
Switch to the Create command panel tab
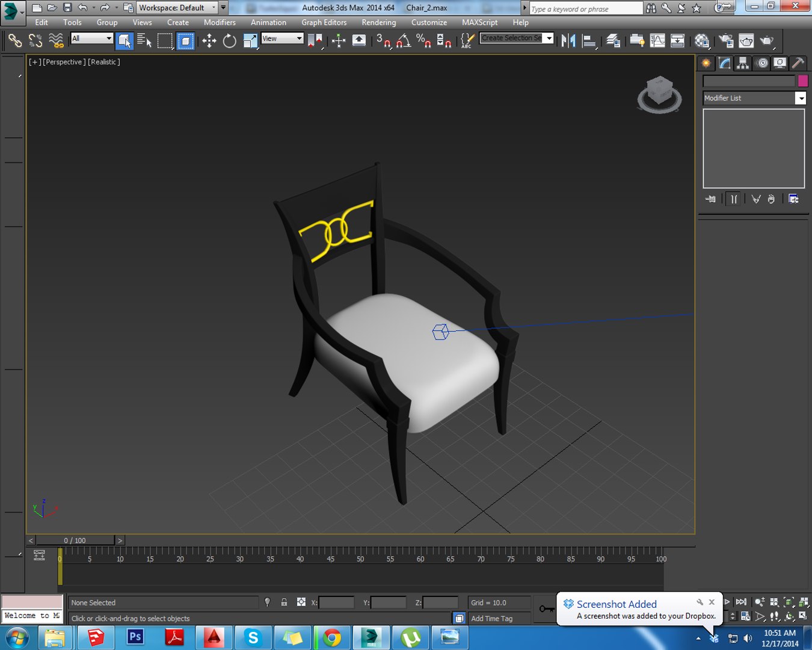pos(706,63)
